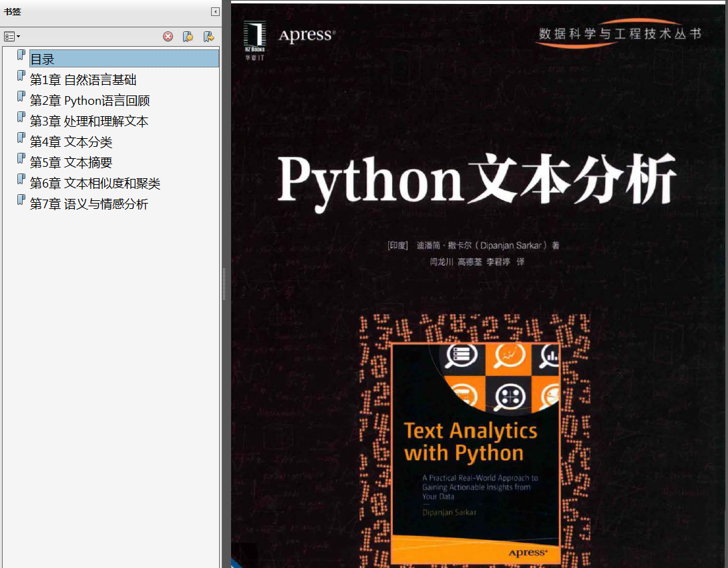728x568 pixels.
Task: Click the Text Analytics with Python inset cover
Action: coord(476,453)
